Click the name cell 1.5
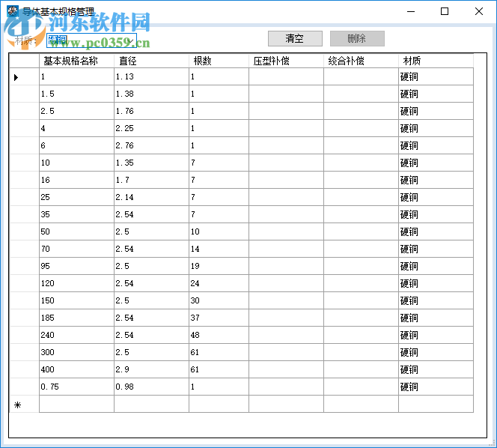 click(76, 94)
